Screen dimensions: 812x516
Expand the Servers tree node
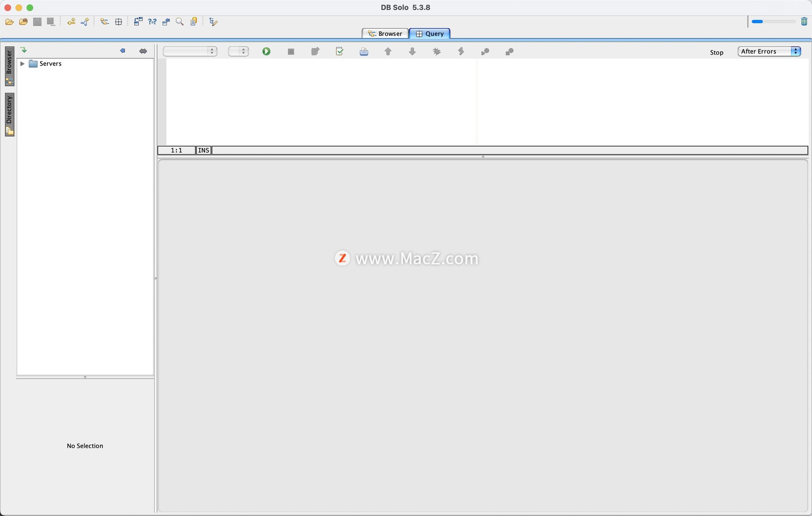(22, 64)
